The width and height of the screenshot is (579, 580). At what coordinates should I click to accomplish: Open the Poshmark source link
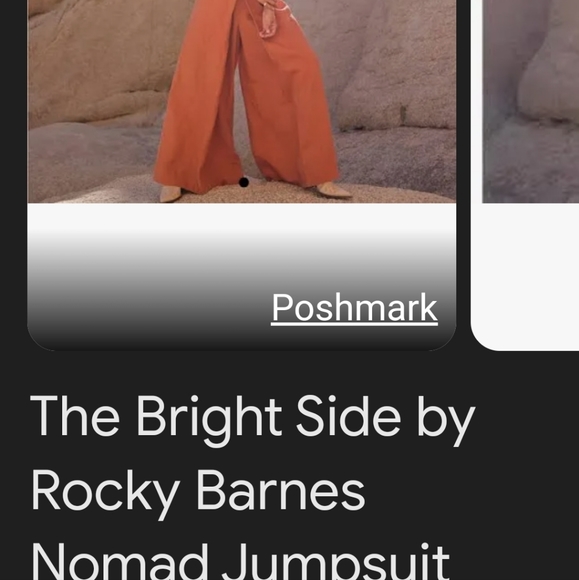(x=354, y=308)
